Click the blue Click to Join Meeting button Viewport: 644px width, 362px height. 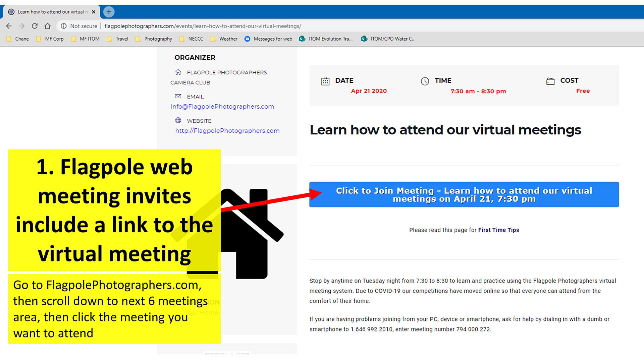click(x=464, y=195)
